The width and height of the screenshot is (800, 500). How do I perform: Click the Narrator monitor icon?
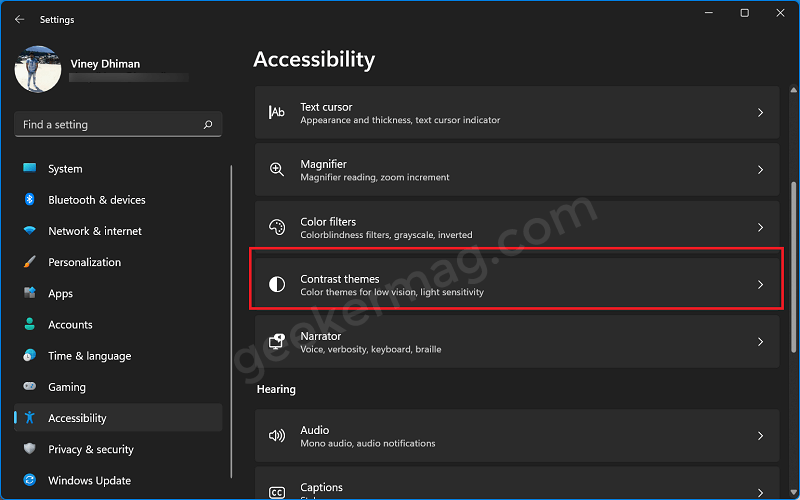277,341
